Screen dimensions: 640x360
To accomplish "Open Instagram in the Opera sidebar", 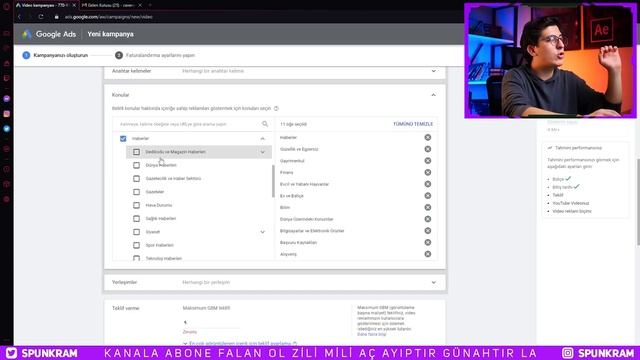I will point(7,114).
